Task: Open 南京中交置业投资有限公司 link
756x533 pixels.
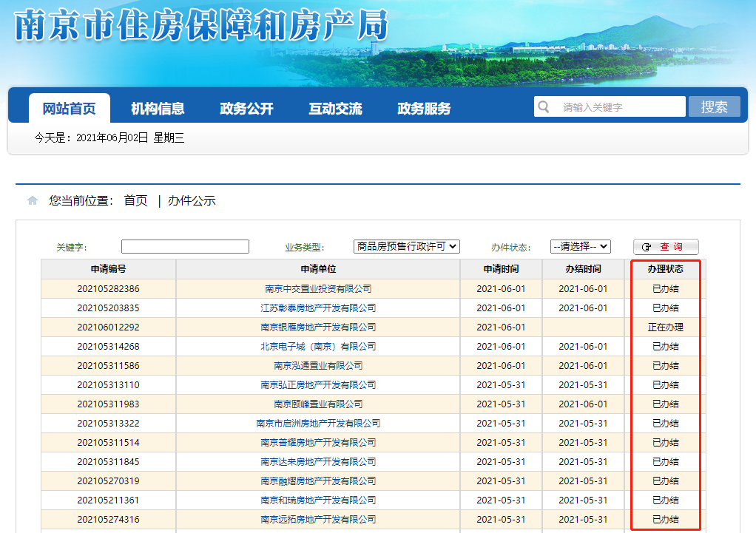Action: click(318, 289)
